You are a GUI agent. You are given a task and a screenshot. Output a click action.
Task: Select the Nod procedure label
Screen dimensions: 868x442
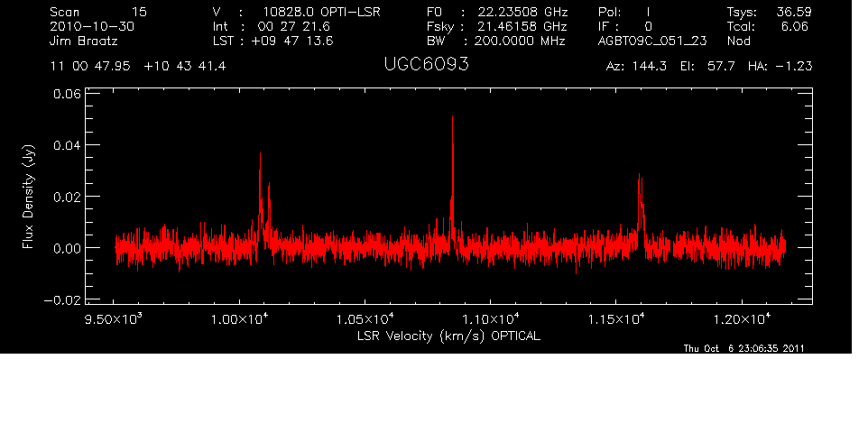point(738,41)
